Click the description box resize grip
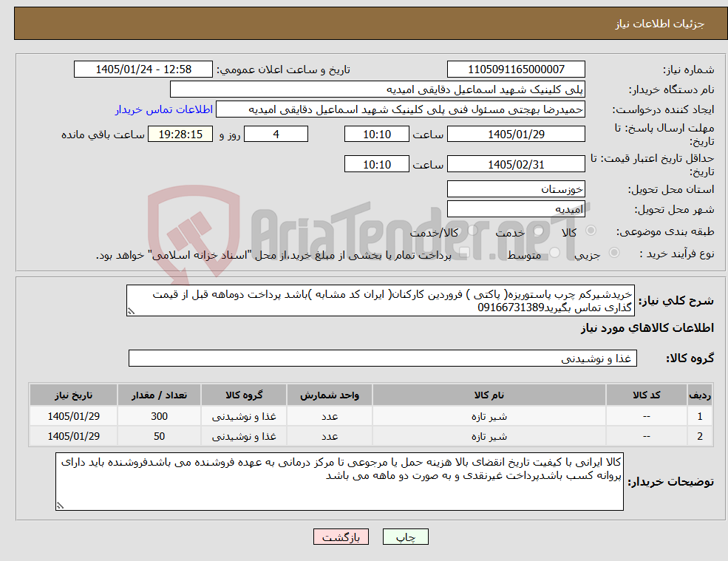728x561 pixels. tap(131, 311)
